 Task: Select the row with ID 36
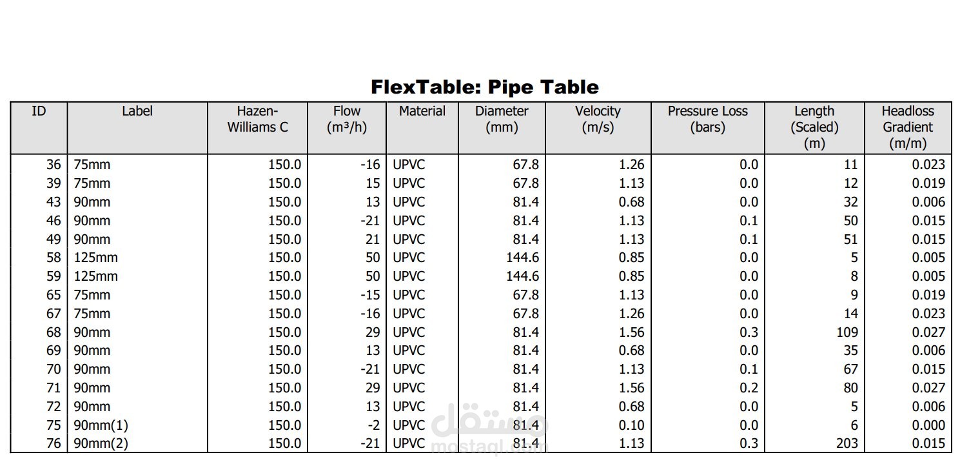(481, 165)
